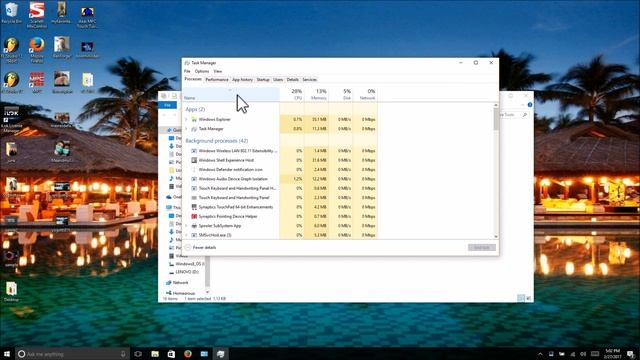The height and width of the screenshot is (360, 640).
Task: Click the clock in the system tray
Action: (x=612, y=354)
